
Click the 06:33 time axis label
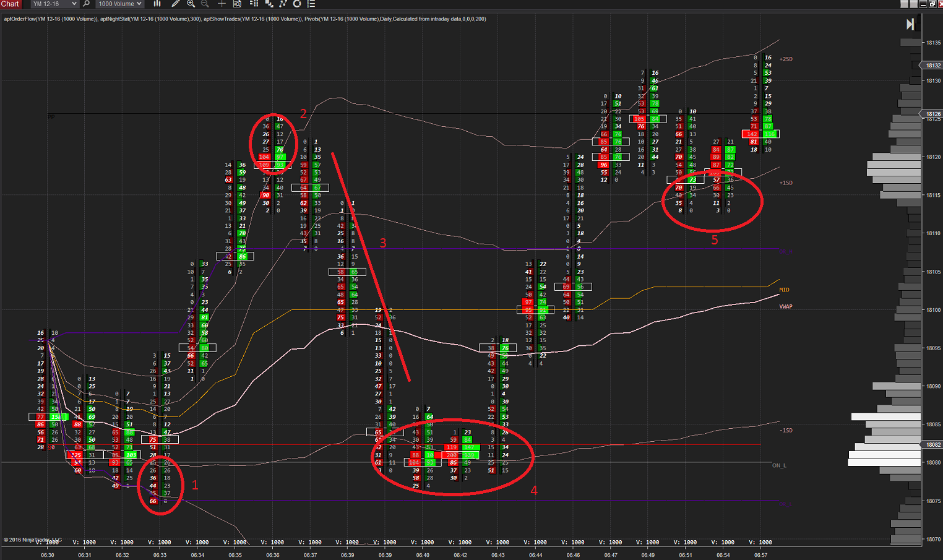tap(160, 555)
